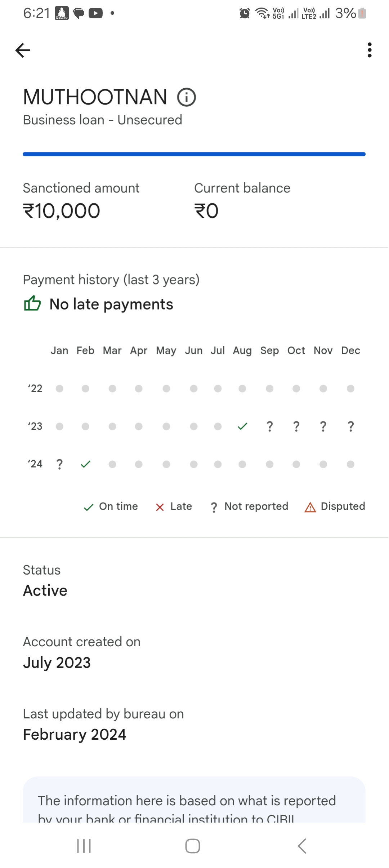The width and height of the screenshot is (389, 868).
Task: Tap the January 2024 not-reported question mark
Action: 59,464
